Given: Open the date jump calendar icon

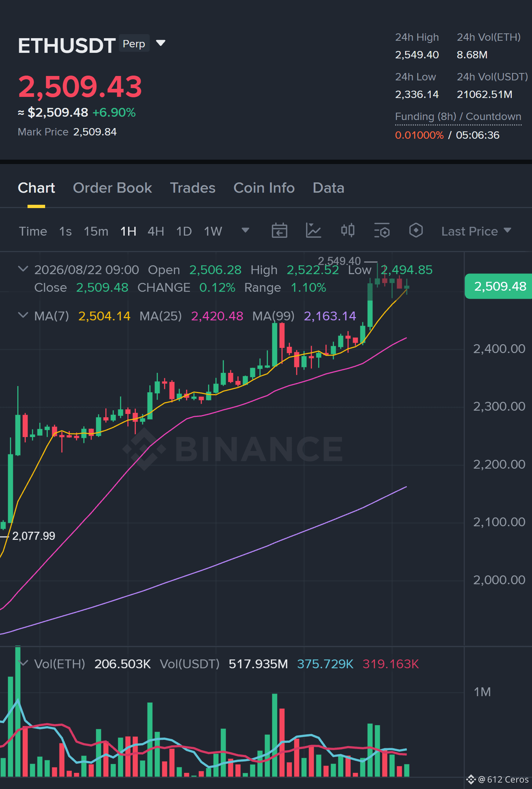Looking at the screenshot, I should pos(279,231).
